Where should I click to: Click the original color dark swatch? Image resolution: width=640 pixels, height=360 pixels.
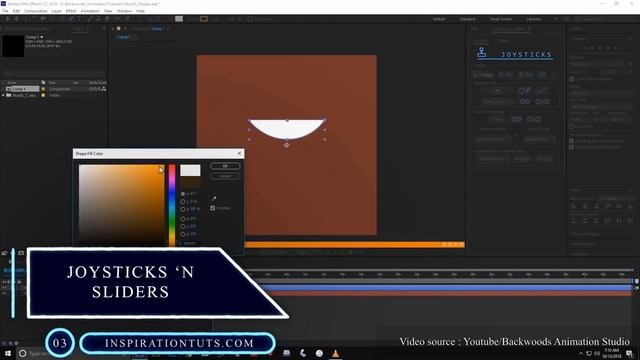(190, 182)
